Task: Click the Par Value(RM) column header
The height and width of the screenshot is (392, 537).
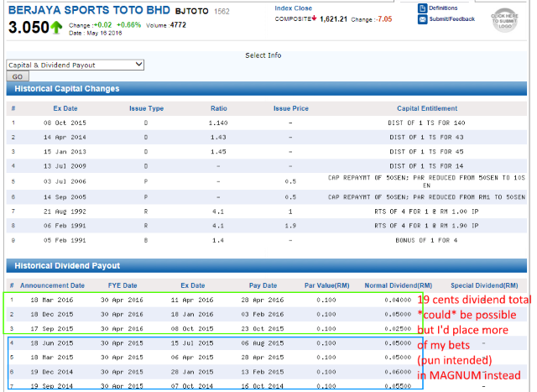Action: point(326,285)
